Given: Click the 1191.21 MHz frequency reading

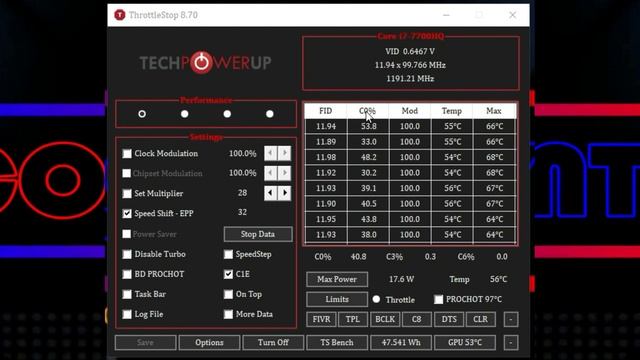Looking at the screenshot, I should coord(410,78).
